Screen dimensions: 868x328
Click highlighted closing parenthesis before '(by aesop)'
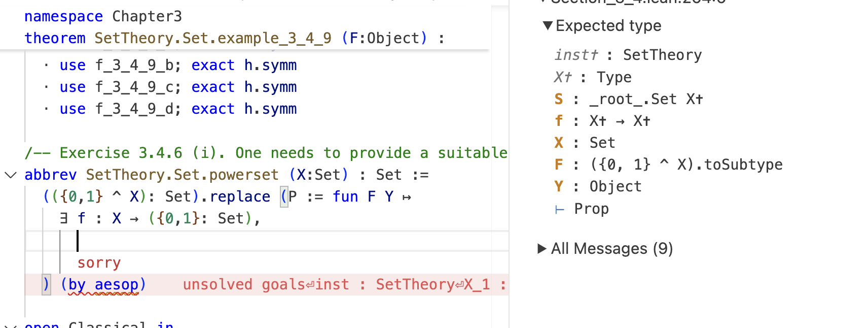pos(46,284)
